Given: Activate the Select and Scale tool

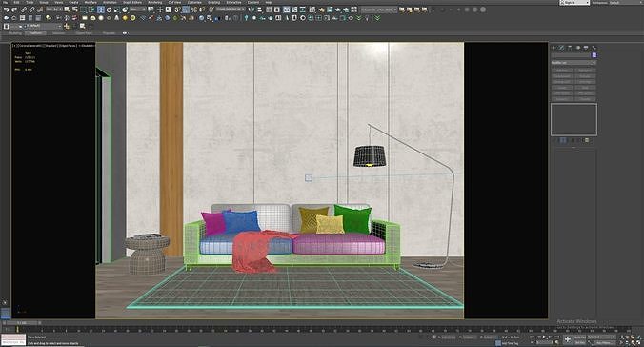Looking at the screenshot, I should [x=116, y=9].
